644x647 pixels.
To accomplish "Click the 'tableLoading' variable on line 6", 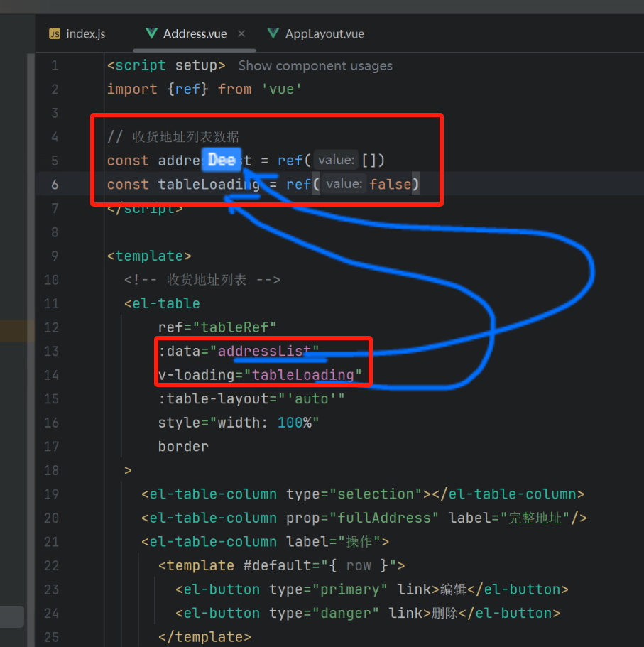I will coord(209,185).
